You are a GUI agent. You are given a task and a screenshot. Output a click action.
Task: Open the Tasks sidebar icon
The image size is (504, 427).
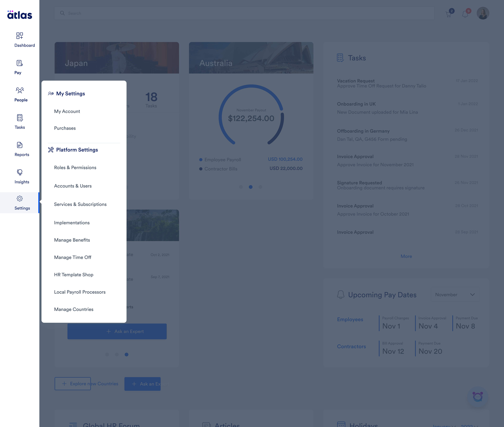(20, 118)
